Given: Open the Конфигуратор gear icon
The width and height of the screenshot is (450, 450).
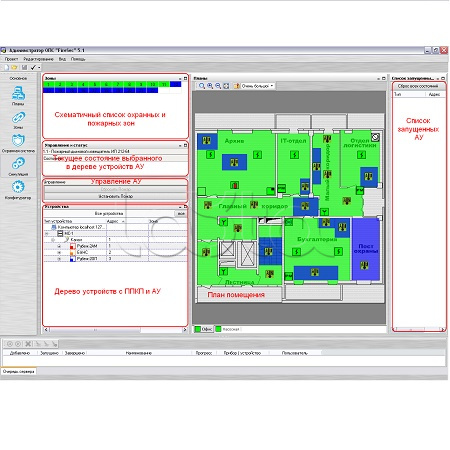Looking at the screenshot, I should pos(18,187).
